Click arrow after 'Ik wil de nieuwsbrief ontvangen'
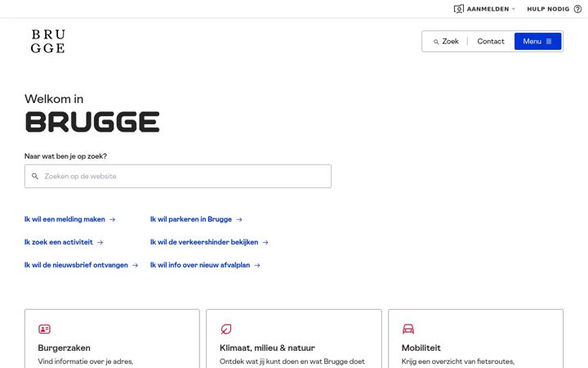588x368 pixels. 135,265
